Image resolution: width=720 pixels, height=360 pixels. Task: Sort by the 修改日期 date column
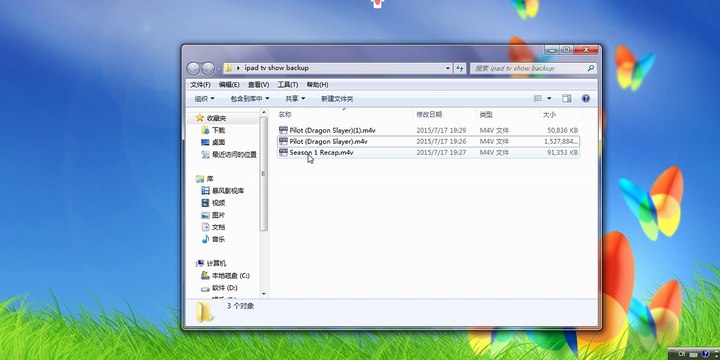[429, 114]
